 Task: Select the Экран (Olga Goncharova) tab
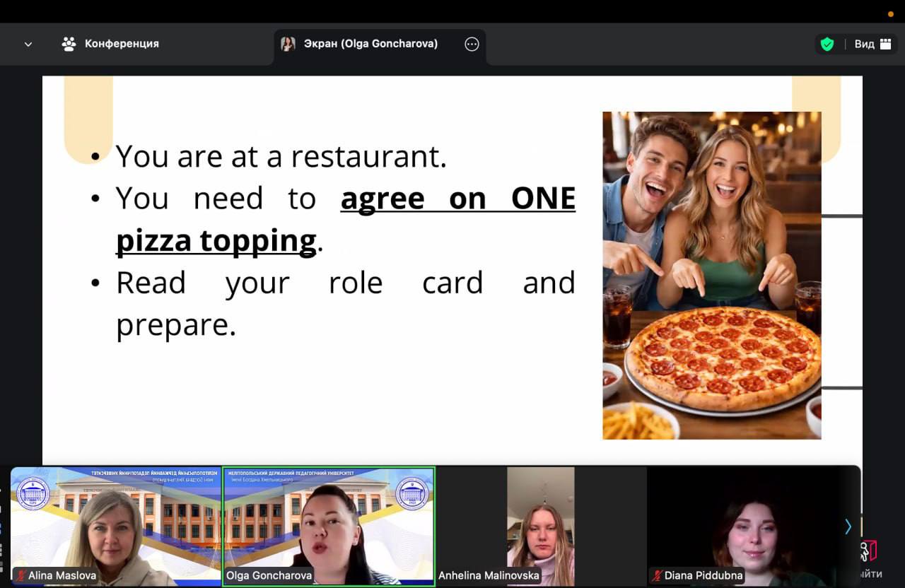pyautogui.click(x=370, y=44)
